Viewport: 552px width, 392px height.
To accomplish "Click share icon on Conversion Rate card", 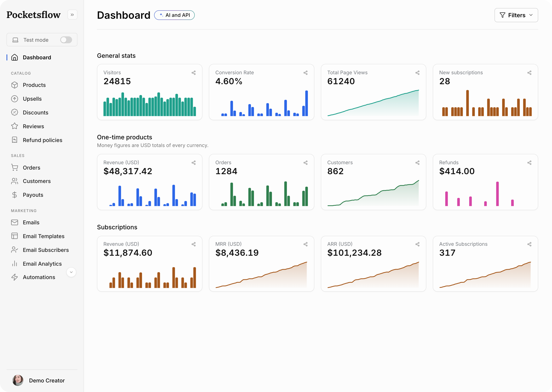I will (306, 73).
